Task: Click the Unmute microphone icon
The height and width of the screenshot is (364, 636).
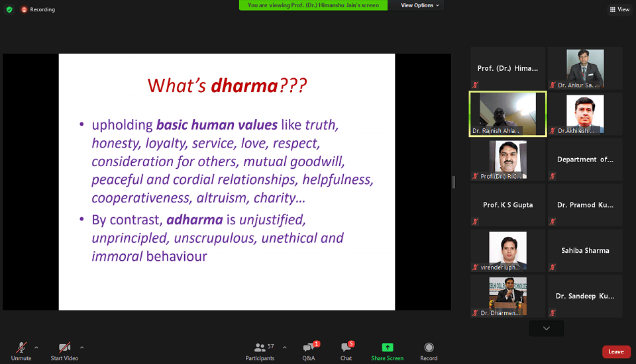Action: (x=21, y=347)
